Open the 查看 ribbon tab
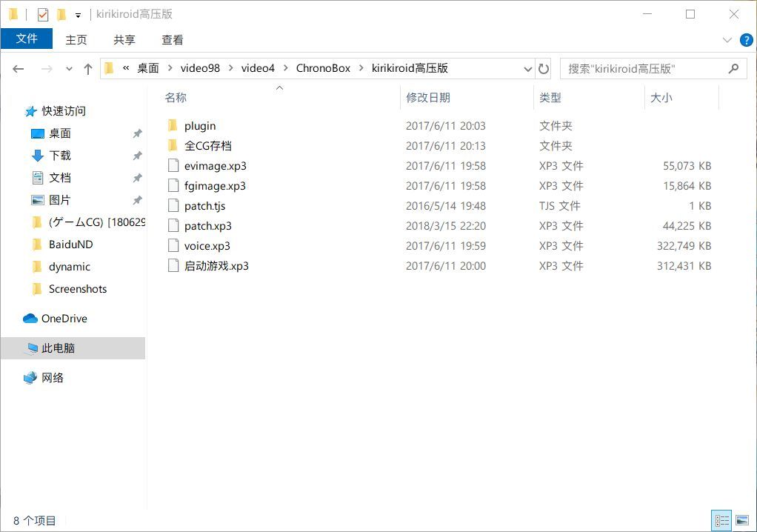 click(x=173, y=40)
